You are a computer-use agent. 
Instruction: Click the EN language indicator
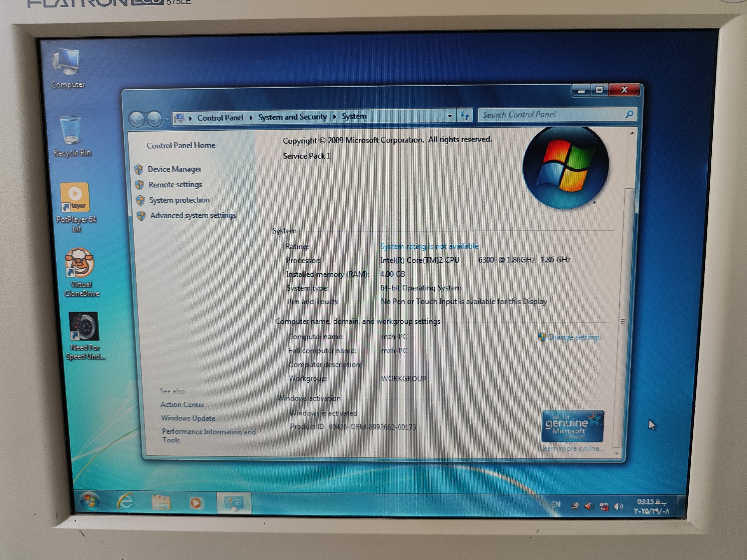coord(556,504)
